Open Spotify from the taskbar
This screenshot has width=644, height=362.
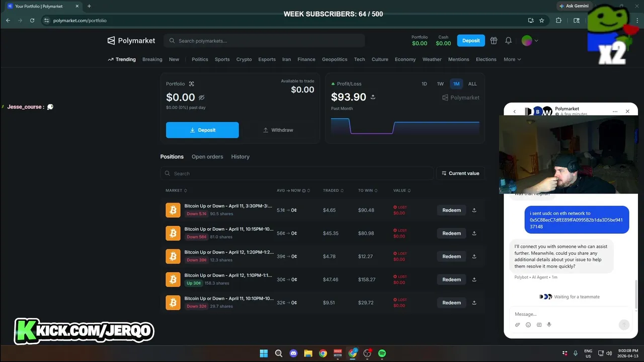point(382,353)
